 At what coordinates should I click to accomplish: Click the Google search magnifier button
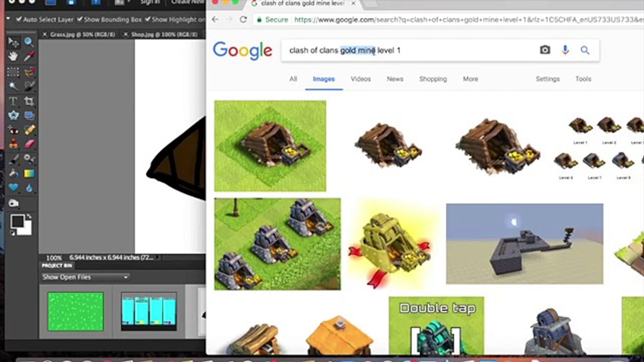point(585,50)
